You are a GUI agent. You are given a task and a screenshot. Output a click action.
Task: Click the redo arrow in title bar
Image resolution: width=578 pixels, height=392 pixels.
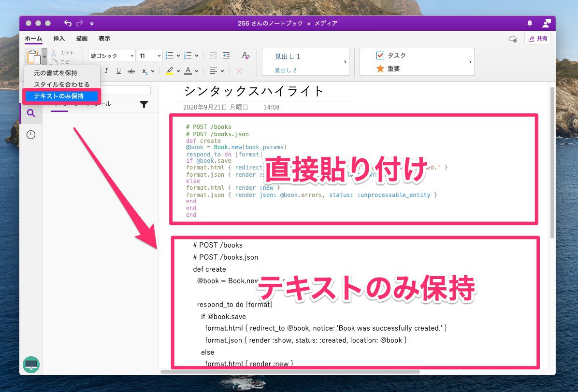click(79, 23)
